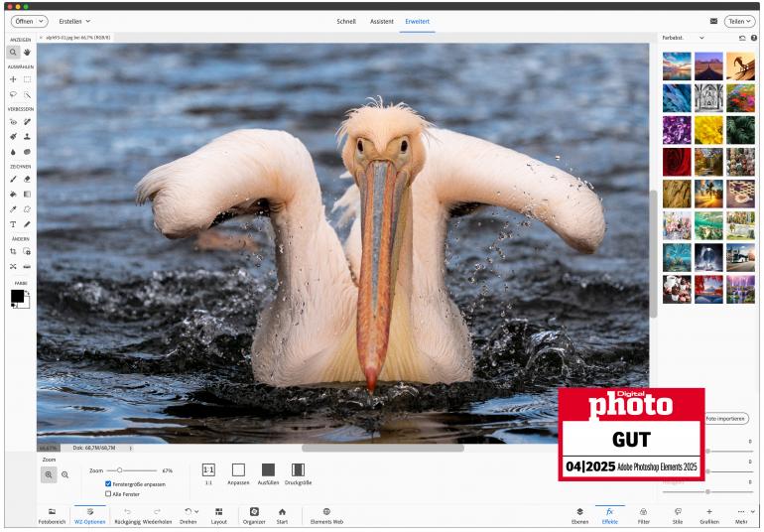The width and height of the screenshot is (764, 532).
Task: Open the Drehen rotation arrow dropdown
Action: [196, 511]
